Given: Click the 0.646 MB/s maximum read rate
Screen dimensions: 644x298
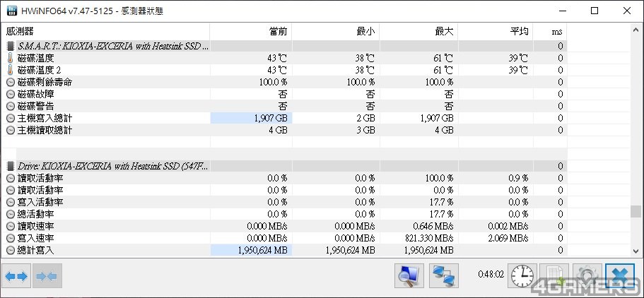Looking at the screenshot, I should point(433,226).
